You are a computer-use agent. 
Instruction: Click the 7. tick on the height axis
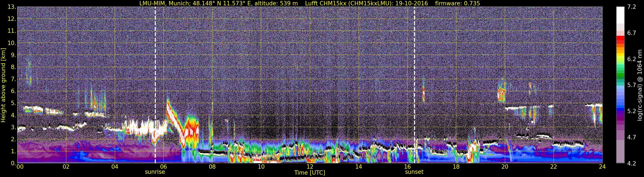(13, 79)
